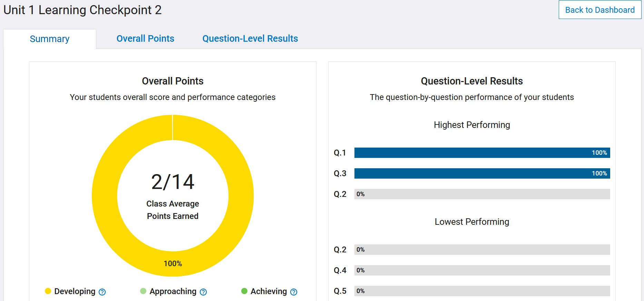Click the yellow Developing legend dot
The height and width of the screenshot is (301, 644).
[48, 291]
